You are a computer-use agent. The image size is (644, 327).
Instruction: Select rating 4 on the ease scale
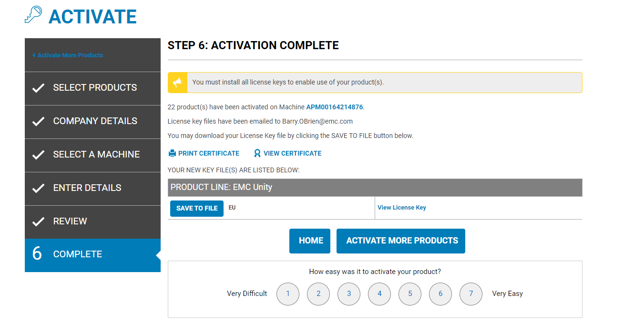pyautogui.click(x=379, y=294)
